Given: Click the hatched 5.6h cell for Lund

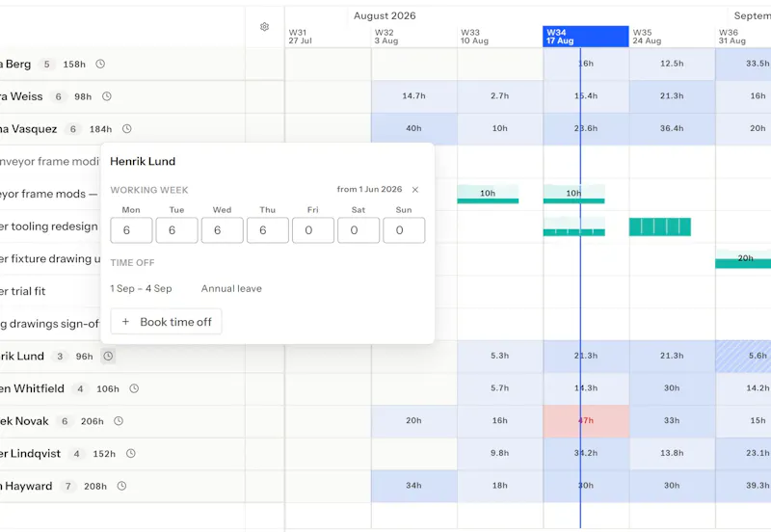Looking at the screenshot, I should pyautogui.click(x=743, y=356).
